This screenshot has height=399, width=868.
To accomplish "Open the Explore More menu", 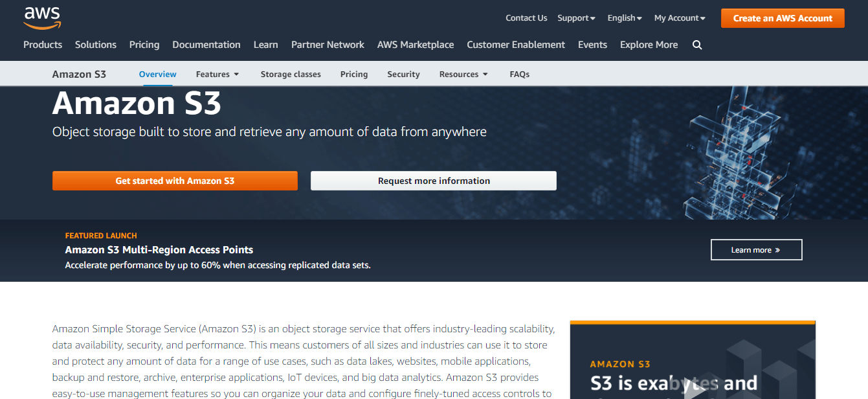I will click(649, 45).
